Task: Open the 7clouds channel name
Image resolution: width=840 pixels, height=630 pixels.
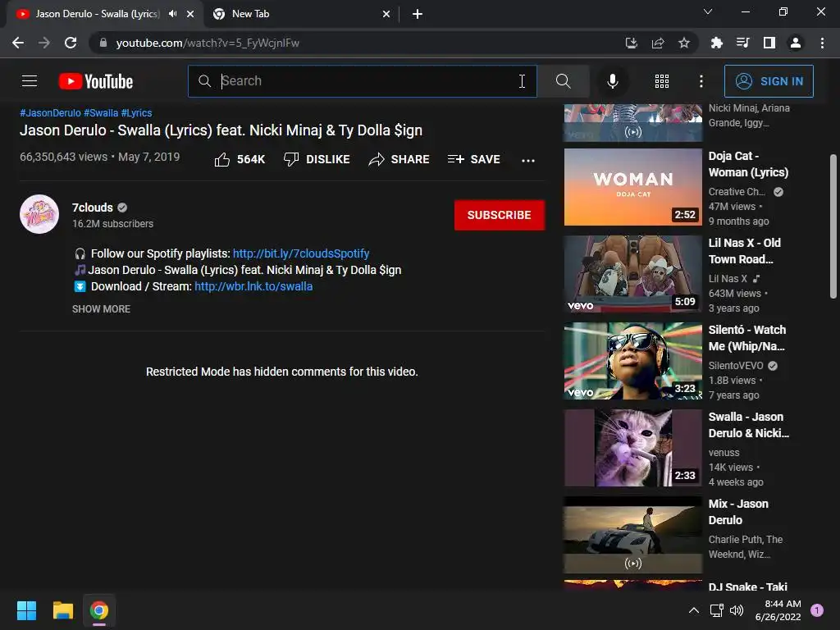Action: coord(92,208)
